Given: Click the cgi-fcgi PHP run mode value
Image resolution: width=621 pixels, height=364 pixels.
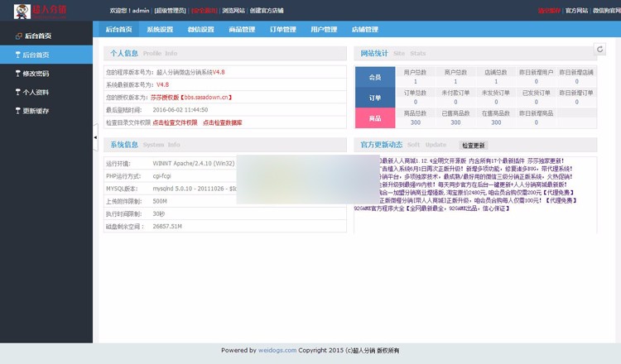Looking at the screenshot, I should [162, 176].
